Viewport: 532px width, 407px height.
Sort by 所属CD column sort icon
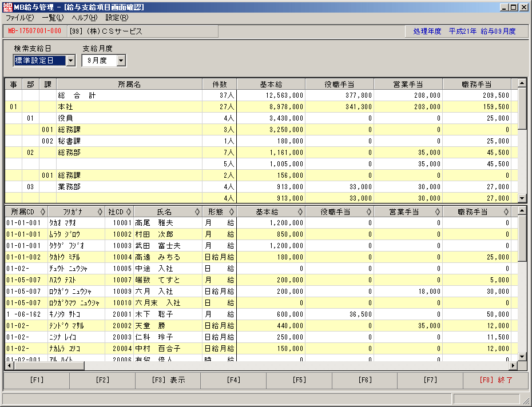point(43,212)
